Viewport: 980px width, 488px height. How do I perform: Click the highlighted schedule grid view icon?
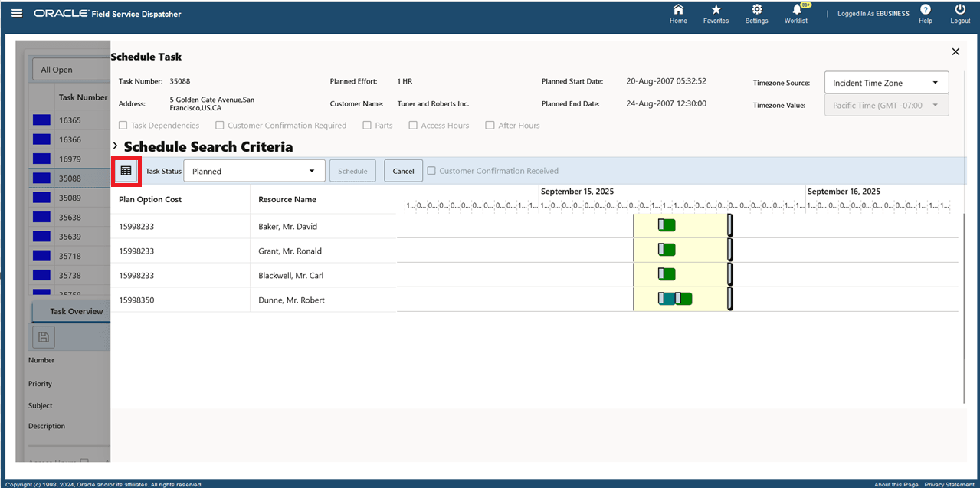(126, 171)
